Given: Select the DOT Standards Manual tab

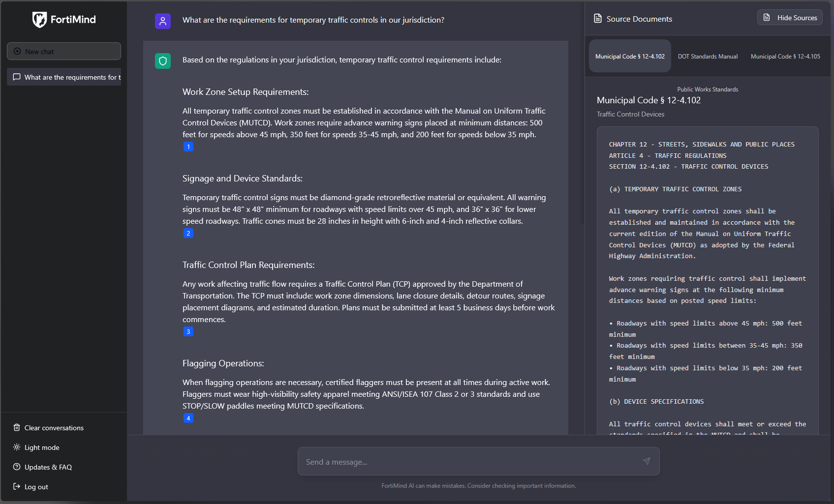Looking at the screenshot, I should (x=708, y=57).
